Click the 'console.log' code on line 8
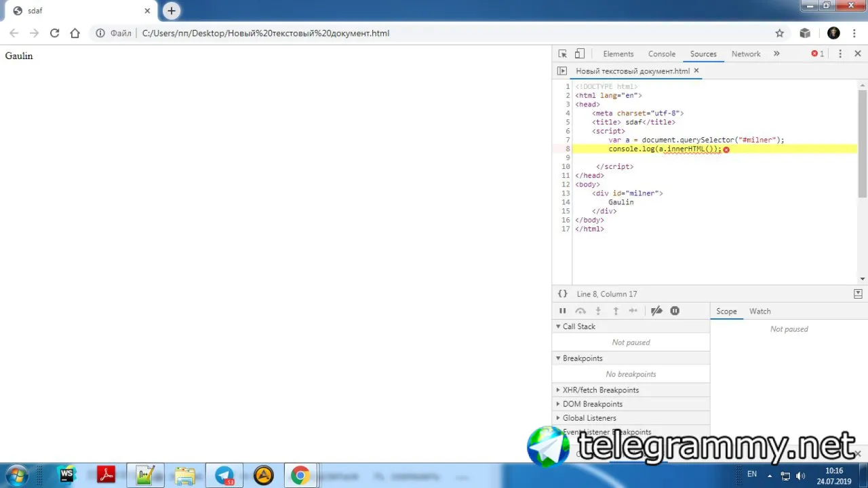The width and height of the screenshot is (868, 488). click(631, 149)
